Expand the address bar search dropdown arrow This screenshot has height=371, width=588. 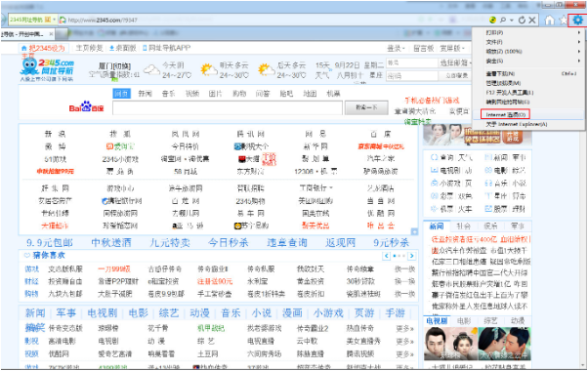512,20
